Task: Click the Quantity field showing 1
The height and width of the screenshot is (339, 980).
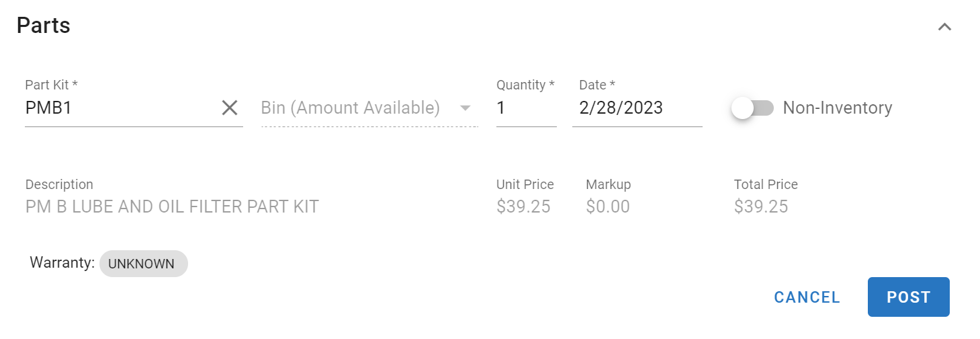Action: 524,108
